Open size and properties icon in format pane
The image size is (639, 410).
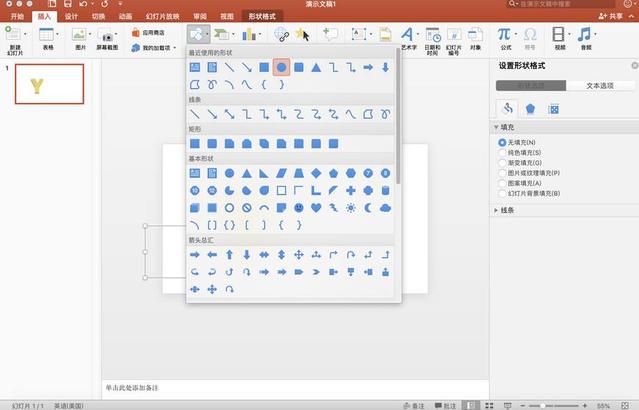553,109
